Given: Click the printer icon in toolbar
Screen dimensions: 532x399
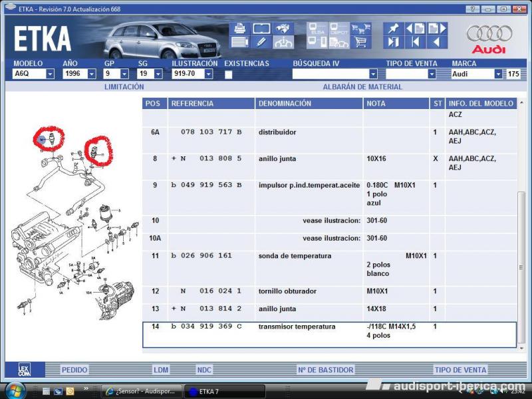Looking at the screenshot, I should [x=240, y=29].
